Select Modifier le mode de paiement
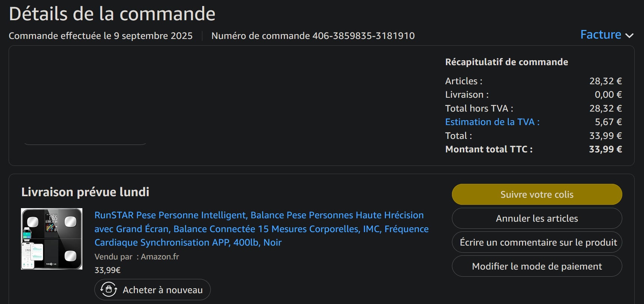Screen dimensions: 644x304 click(537, 266)
